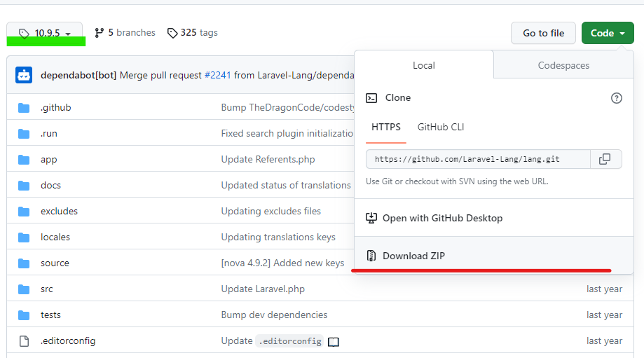The image size is (644, 358).
Task: Click the git branch icon beside 5 branches
Action: [99, 33]
